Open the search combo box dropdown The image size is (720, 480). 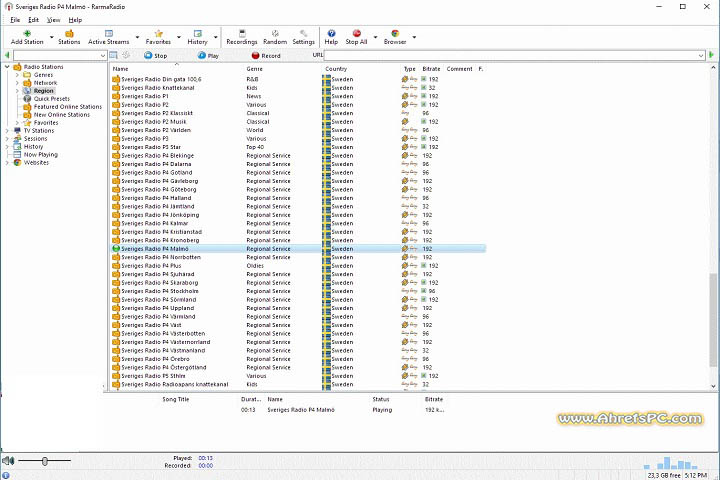102,56
